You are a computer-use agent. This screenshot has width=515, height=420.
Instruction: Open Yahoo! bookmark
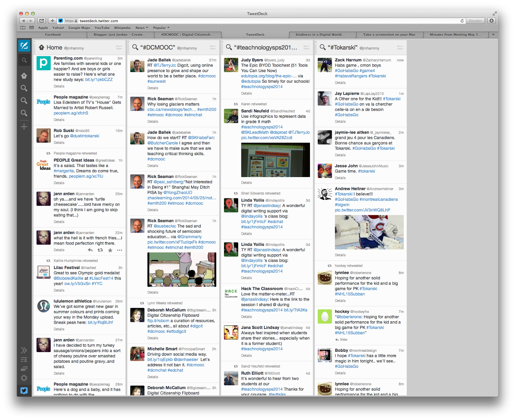[58, 28]
